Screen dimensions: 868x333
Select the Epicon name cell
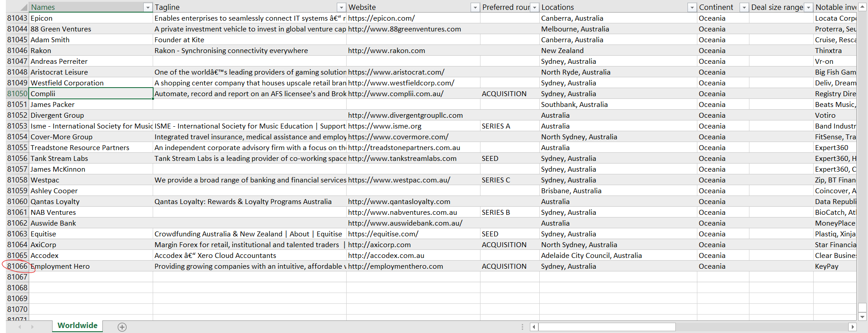tap(91, 18)
